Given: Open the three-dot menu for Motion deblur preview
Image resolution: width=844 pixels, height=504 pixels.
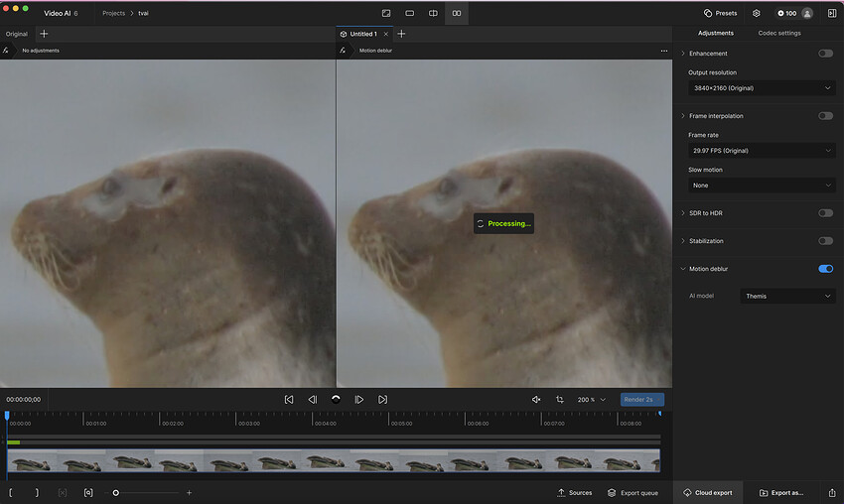Looking at the screenshot, I should click(664, 50).
